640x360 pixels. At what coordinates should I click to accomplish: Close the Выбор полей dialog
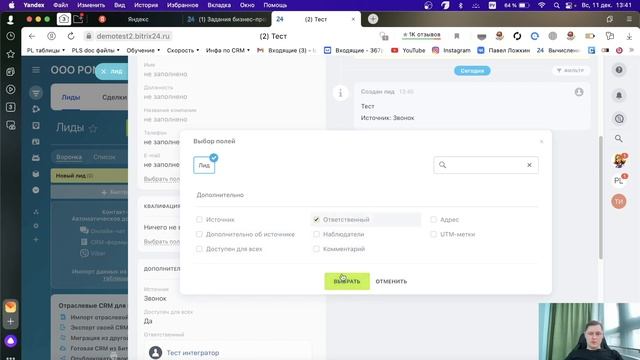tap(542, 141)
